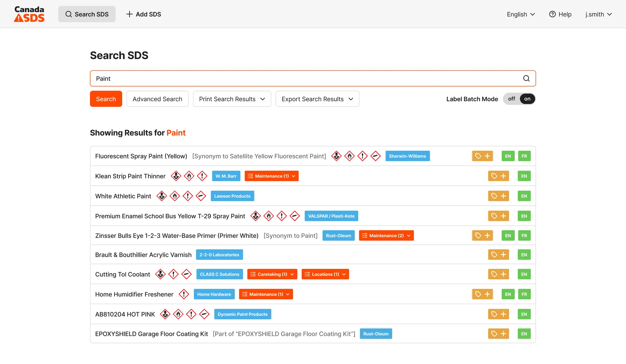Add label tag for Zinsser Bulls Eye Primer
Image resolution: width=626 pixels, height=364 pixels.
482,235
